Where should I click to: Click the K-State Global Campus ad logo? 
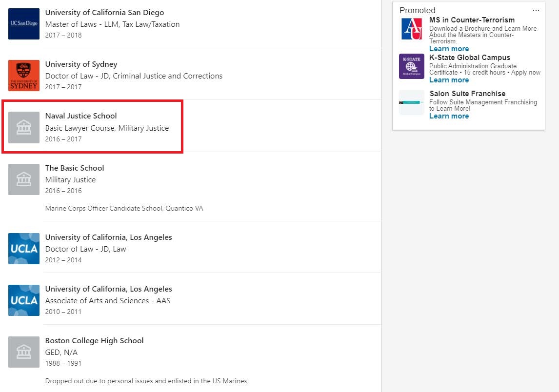click(412, 66)
